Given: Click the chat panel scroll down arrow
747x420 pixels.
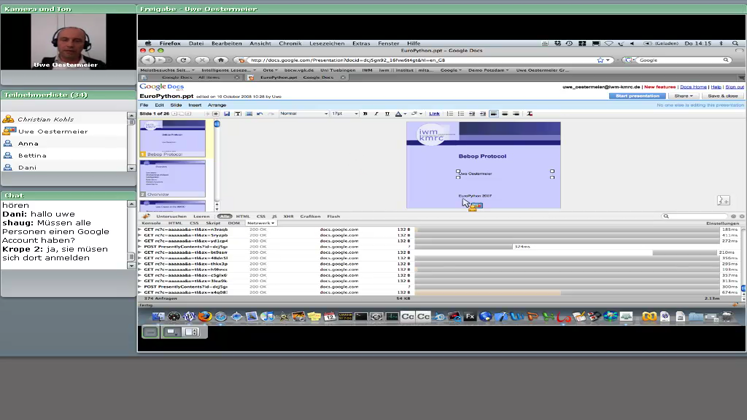Looking at the screenshot, I should 131,266.
